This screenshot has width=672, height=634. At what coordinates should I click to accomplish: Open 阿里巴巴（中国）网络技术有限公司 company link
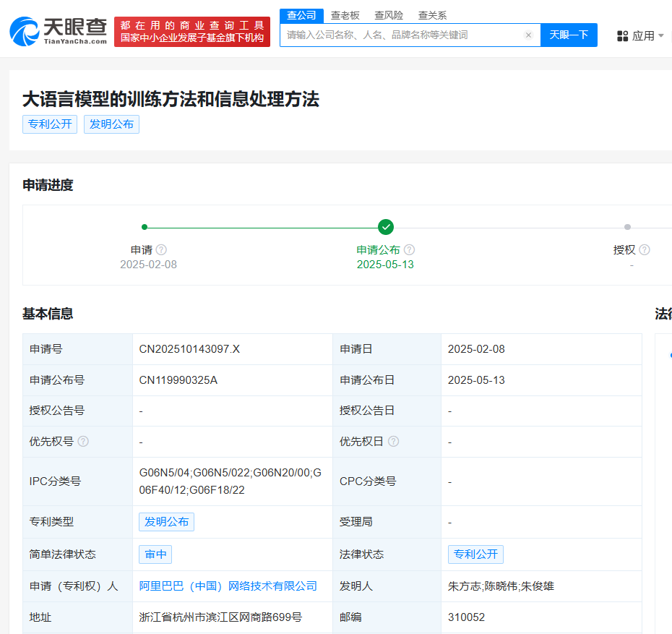point(228,586)
